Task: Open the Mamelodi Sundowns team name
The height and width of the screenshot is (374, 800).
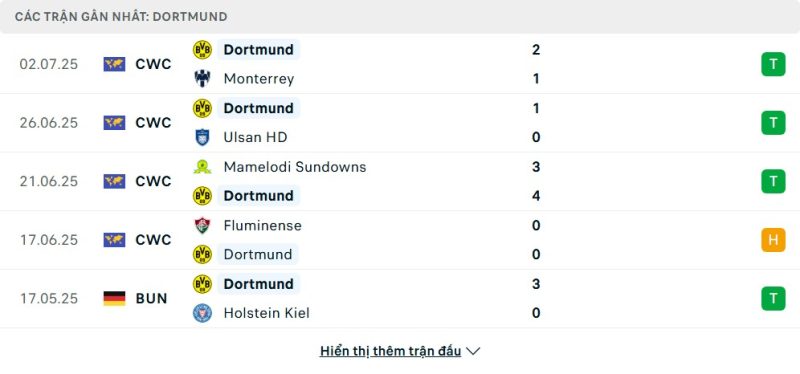Action: (x=295, y=167)
